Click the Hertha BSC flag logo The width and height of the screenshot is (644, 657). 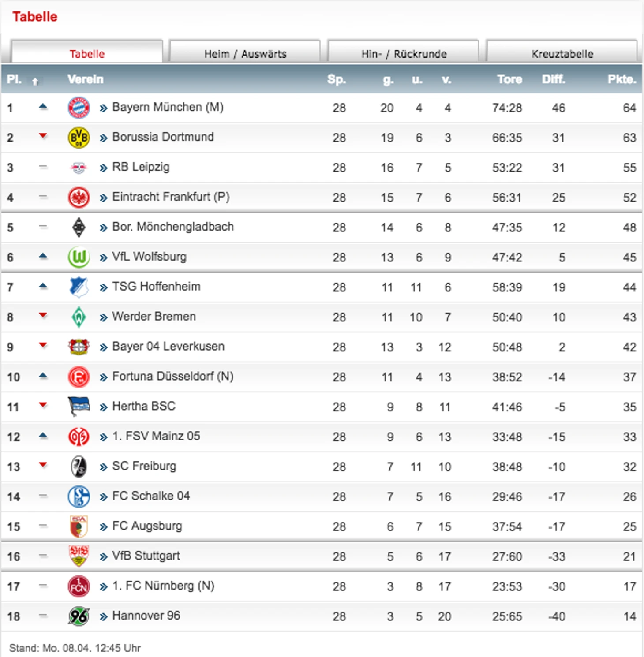pos(79,407)
